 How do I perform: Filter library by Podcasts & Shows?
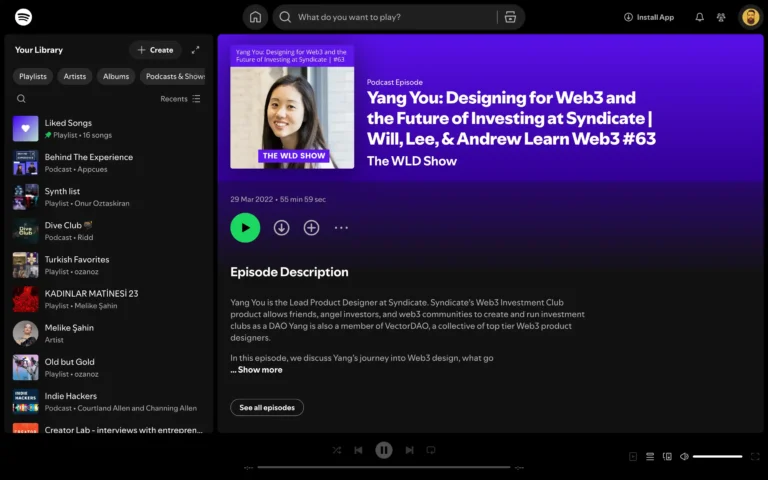tap(172, 76)
